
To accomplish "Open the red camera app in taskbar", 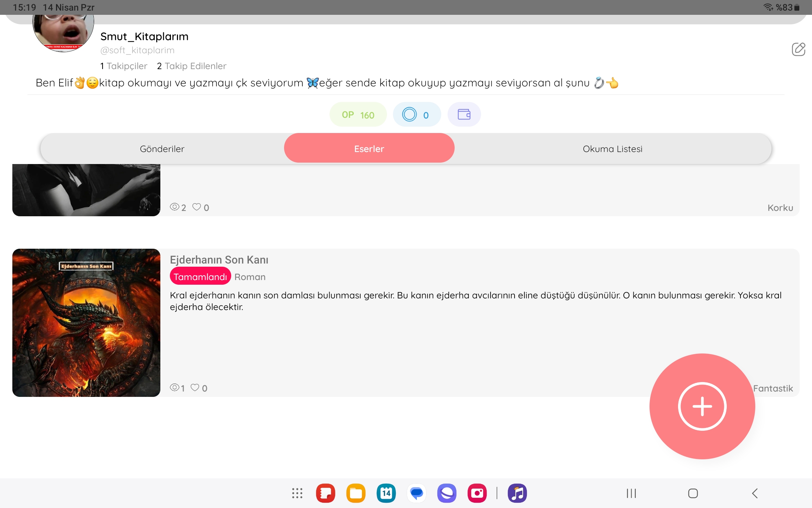I will [477, 493].
